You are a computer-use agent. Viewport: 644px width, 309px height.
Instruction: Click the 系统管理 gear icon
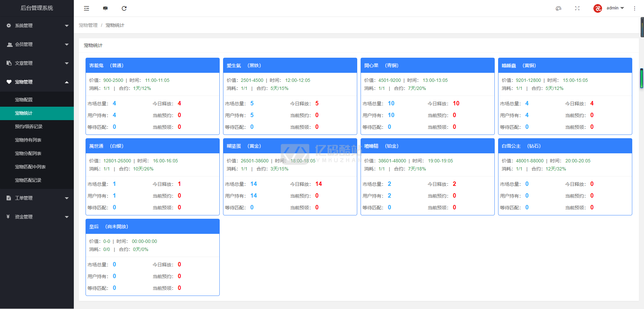9,25
